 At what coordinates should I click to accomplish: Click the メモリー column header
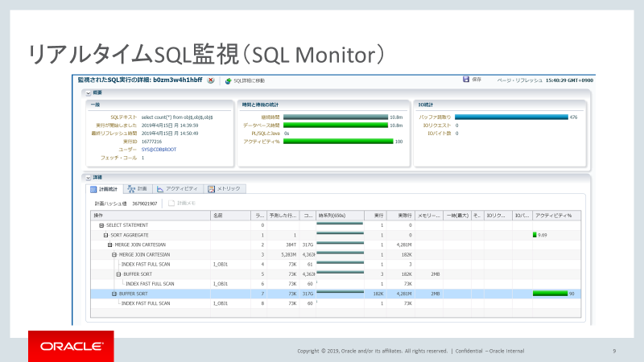click(x=429, y=216)
